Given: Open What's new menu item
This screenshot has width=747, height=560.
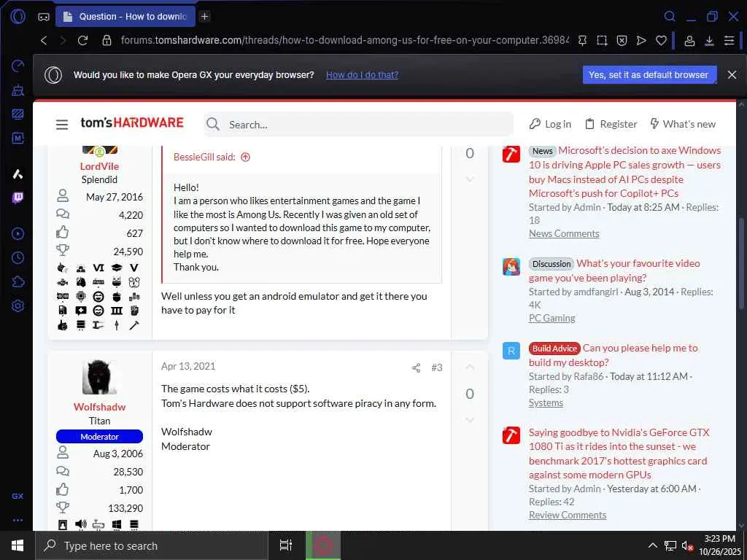Looking at the screenshot, I should click(683, 124).
